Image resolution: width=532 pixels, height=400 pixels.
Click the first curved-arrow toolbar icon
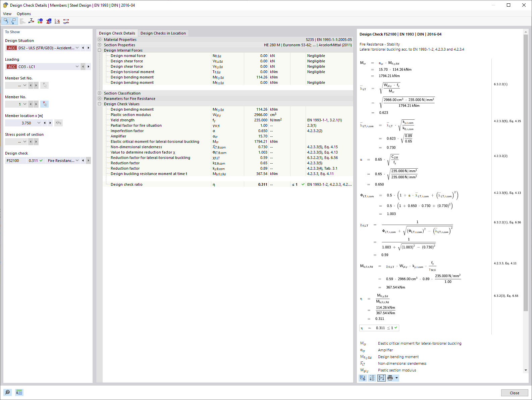[x=6, y=21]
